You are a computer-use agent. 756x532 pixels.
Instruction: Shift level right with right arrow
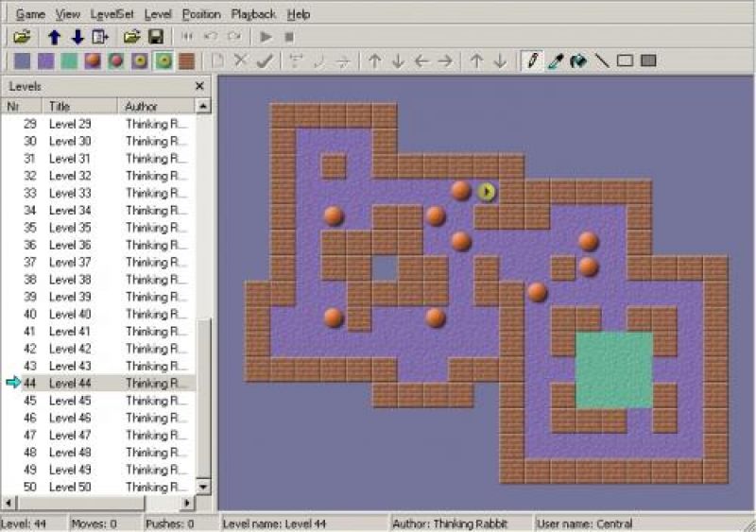[445, 61]
